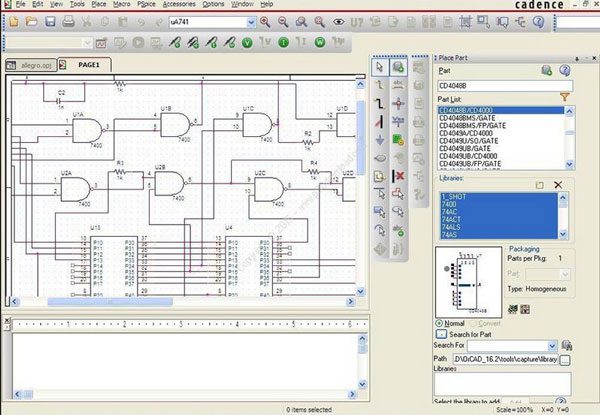Select the Convert radio button
The width and height of the screenshot is (600, 415).
coord(474,324)
